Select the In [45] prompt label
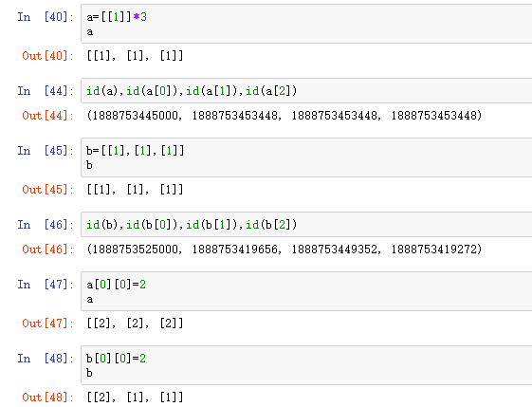The image size is (532, 407). pos(46,151)
